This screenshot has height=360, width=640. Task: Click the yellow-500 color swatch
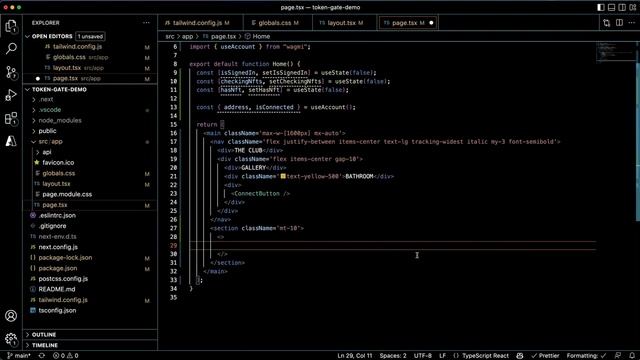(283, 176)
